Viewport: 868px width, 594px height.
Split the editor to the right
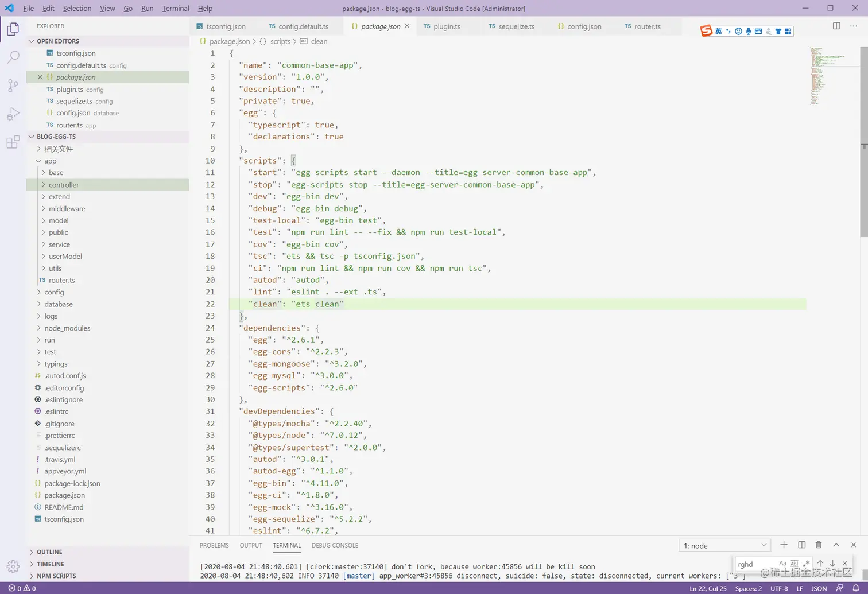coord(836,26)
